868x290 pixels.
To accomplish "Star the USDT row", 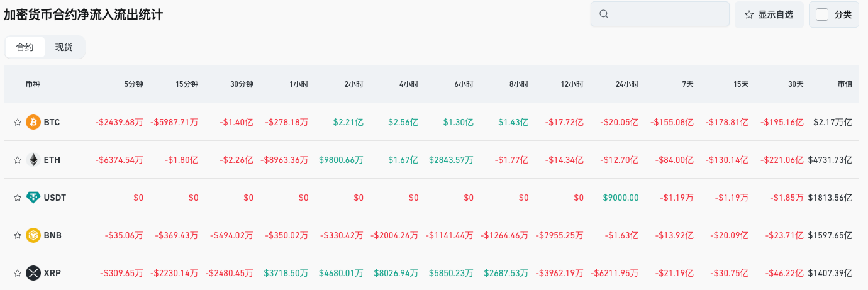I will click(18, 198).
